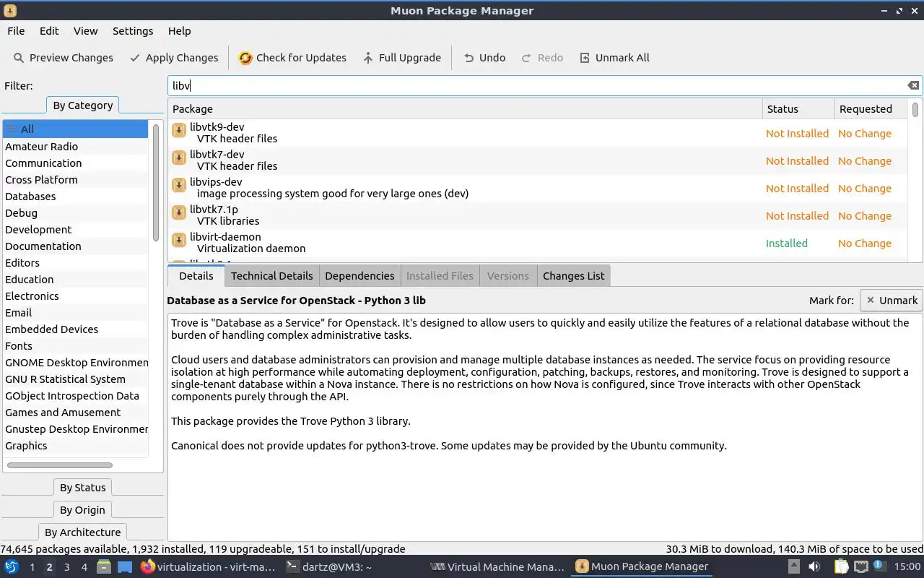
Task: Click the libvirt-daemon package icon
Action: 179,241
